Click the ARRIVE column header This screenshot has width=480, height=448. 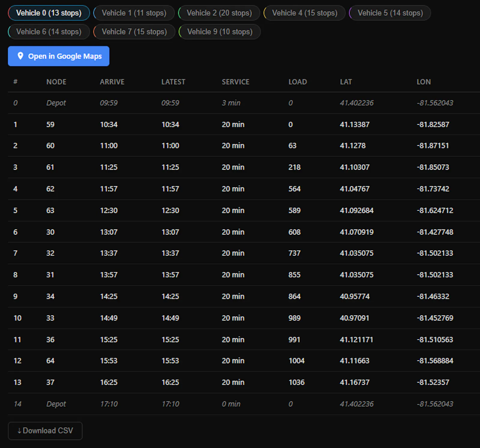(x=112, y=82)
